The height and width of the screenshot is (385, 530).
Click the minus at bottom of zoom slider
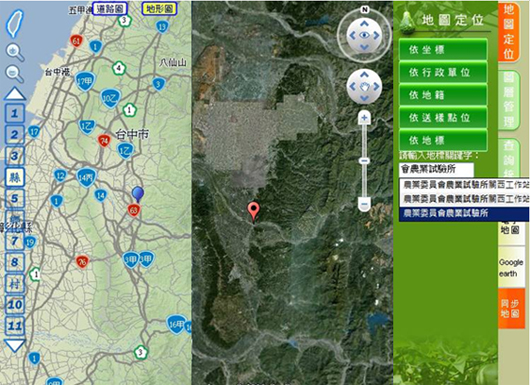click(x=364, y=204)
